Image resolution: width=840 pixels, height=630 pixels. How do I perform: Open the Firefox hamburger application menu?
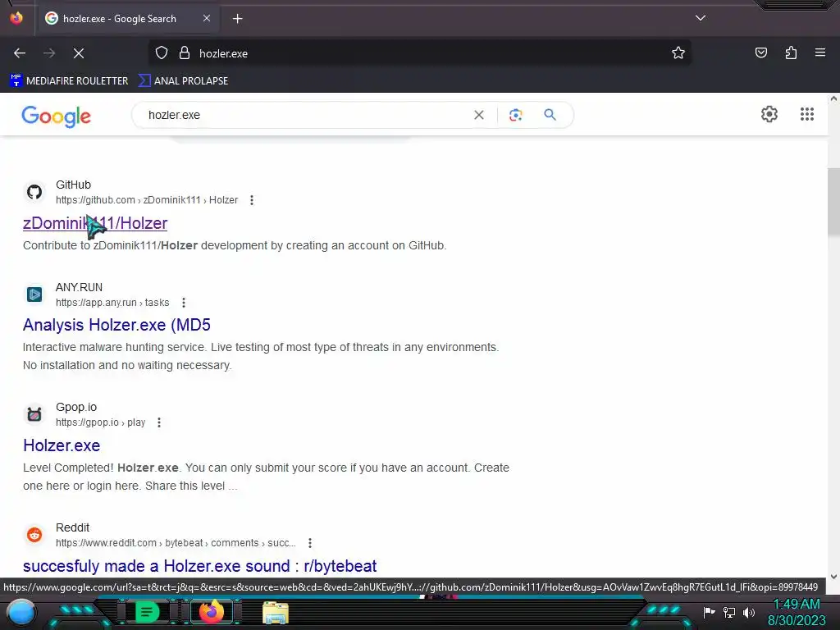pos(820,53)
